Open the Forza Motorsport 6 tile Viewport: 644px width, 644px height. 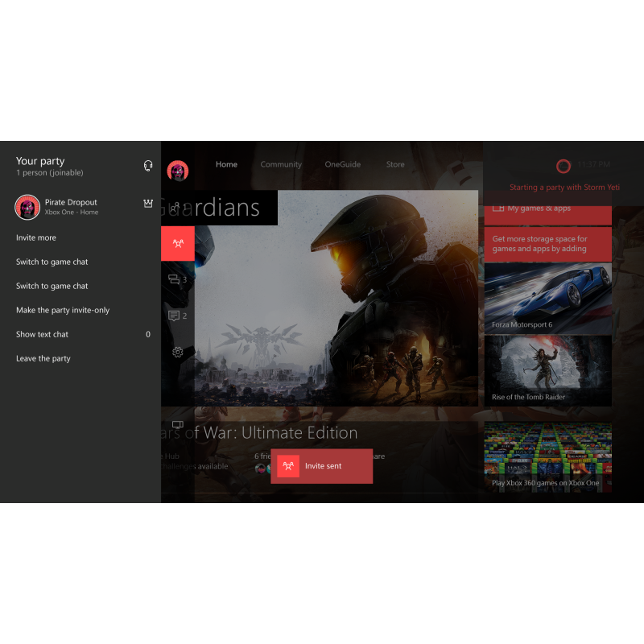point(547,298)
